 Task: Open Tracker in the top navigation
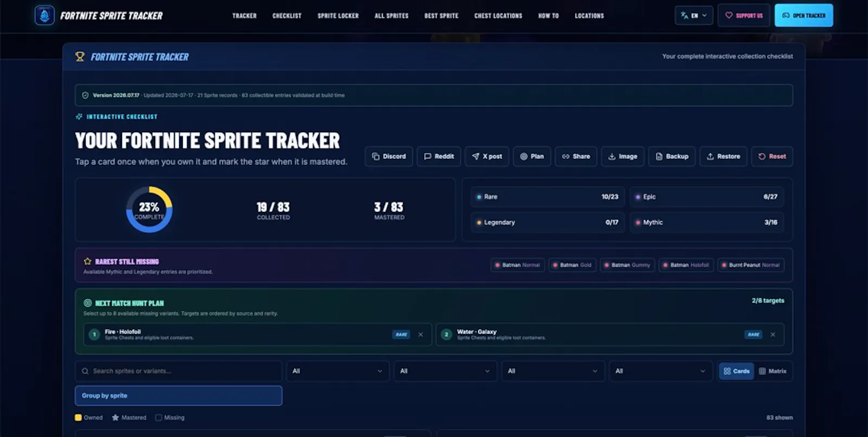244,16
